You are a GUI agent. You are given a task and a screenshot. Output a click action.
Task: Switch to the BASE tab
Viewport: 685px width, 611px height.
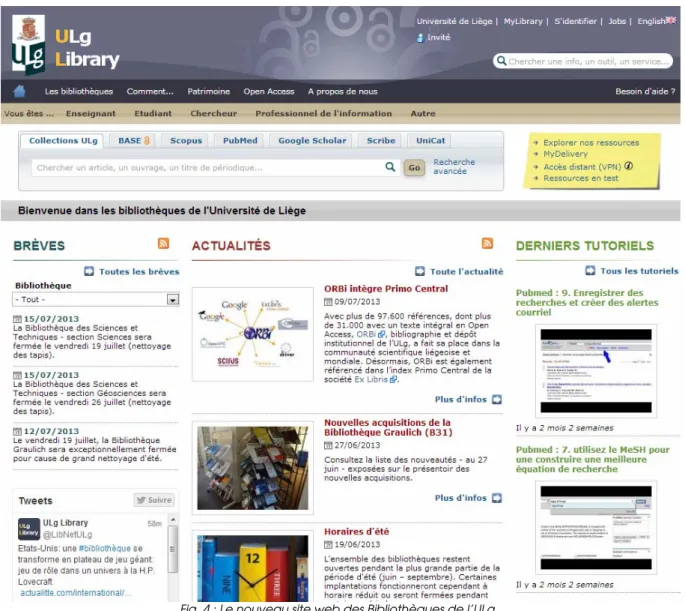click(x=134, y=141)
